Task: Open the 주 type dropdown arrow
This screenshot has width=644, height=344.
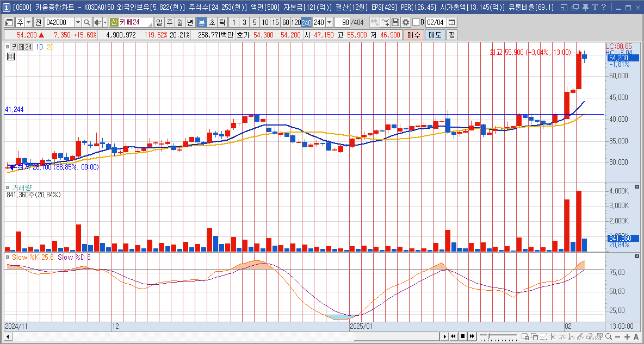Action: (28, 23)
